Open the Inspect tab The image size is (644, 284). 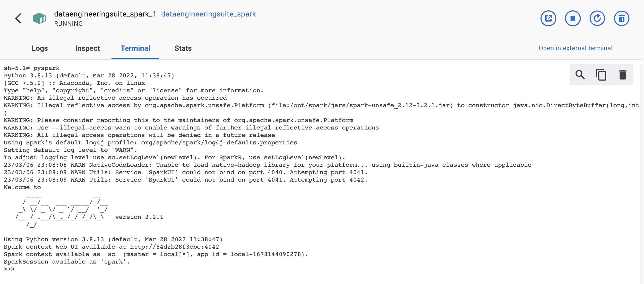tap(88, 48)
